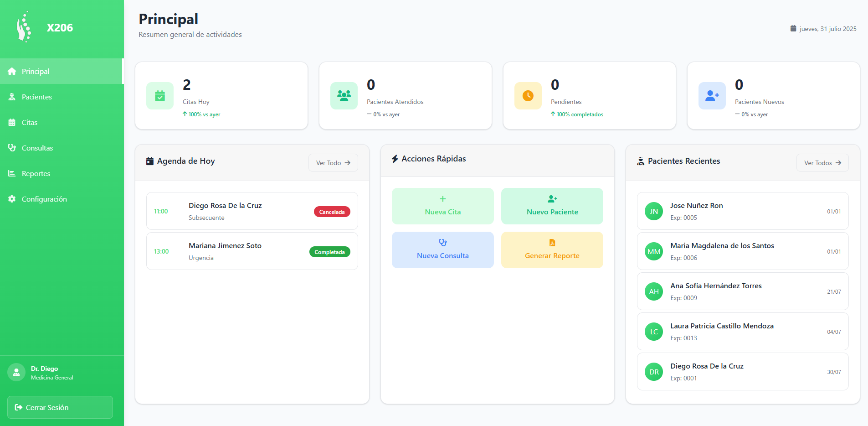Click the JN avatar for Jose Nuñez Ron
The height and width of the screenshot is (426, 868).
(654, 211)
